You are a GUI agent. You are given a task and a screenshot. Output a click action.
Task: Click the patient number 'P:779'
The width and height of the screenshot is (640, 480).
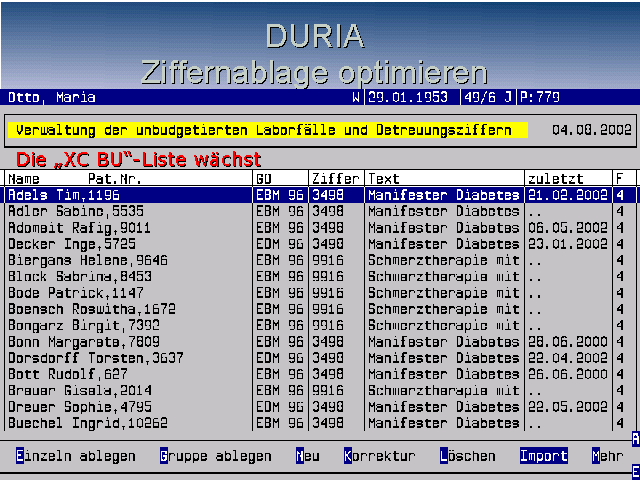[540, 97]
